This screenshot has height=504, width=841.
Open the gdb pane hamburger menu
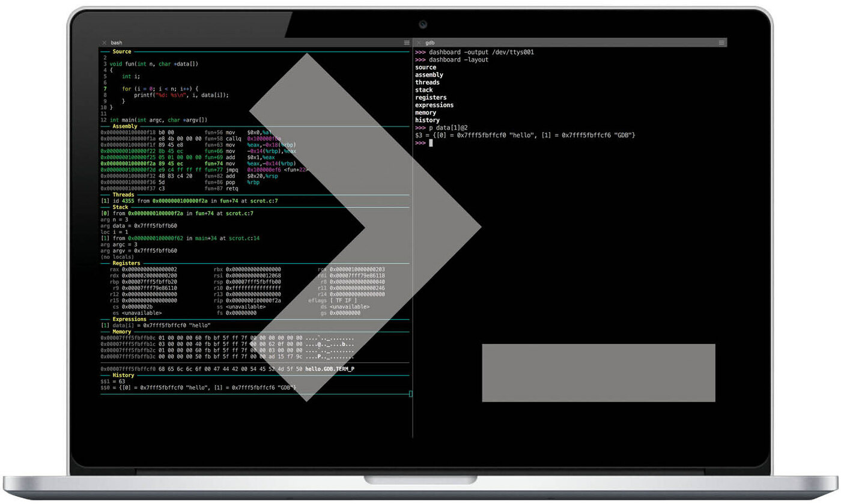(x=720, y=42)
